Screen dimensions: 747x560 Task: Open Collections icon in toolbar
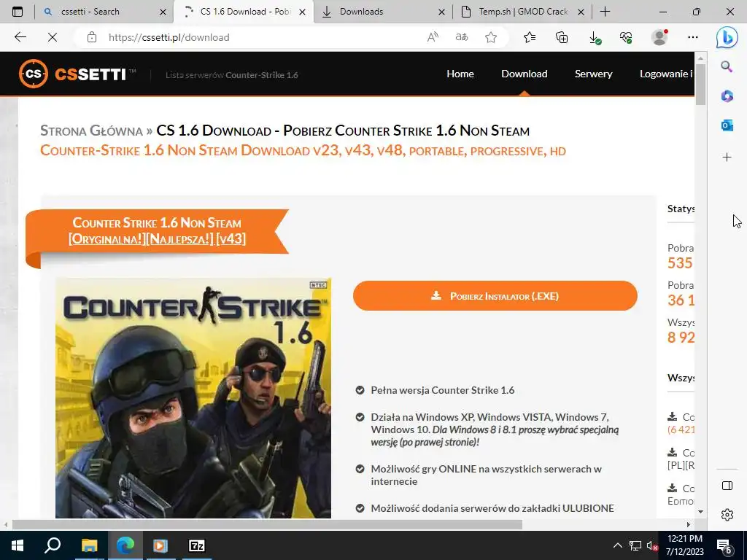562,37
